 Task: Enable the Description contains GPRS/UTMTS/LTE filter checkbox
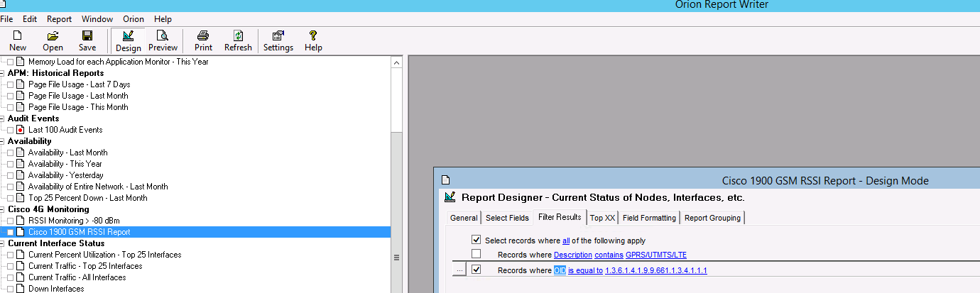[477, 254]
